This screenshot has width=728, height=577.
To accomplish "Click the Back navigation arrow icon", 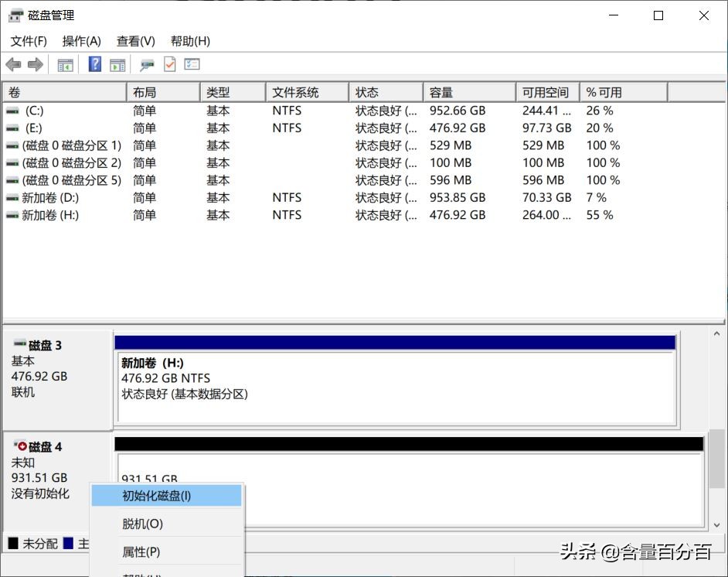I will coord(13,64).
